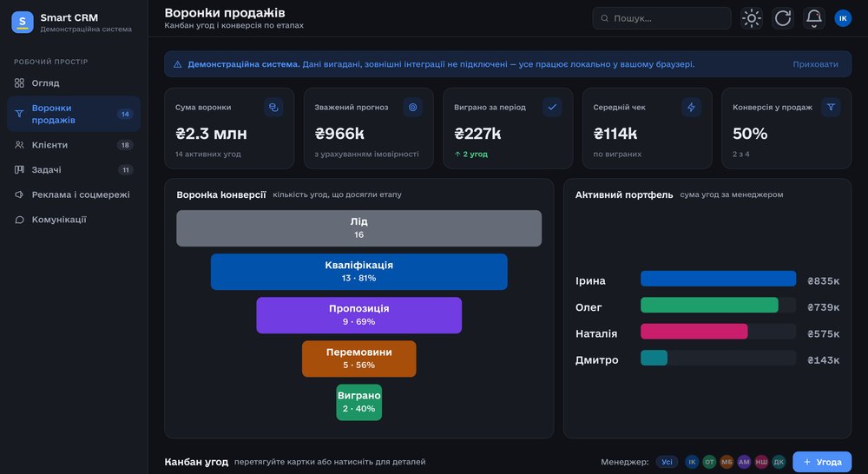The image size is (868, 474).
Task: Click the Клієнти people icon
Action: coord(19,145)
